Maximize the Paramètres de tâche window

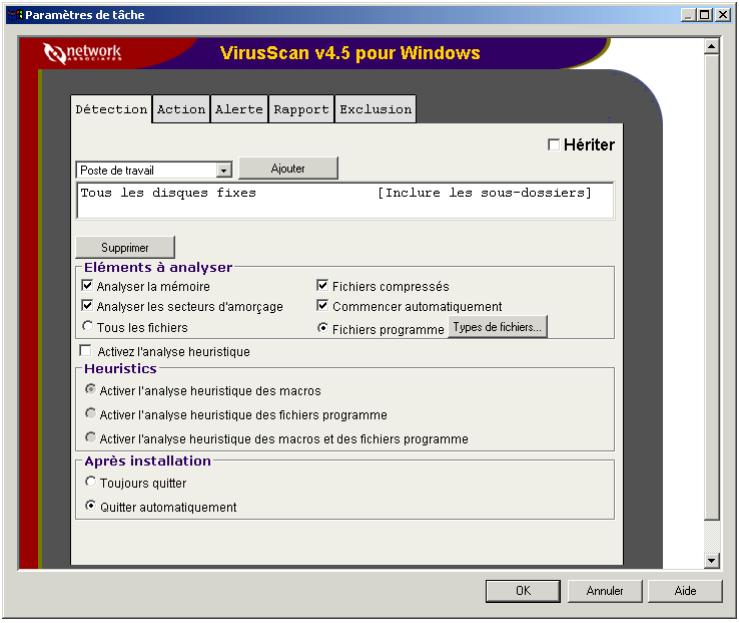tap(705, 15)
